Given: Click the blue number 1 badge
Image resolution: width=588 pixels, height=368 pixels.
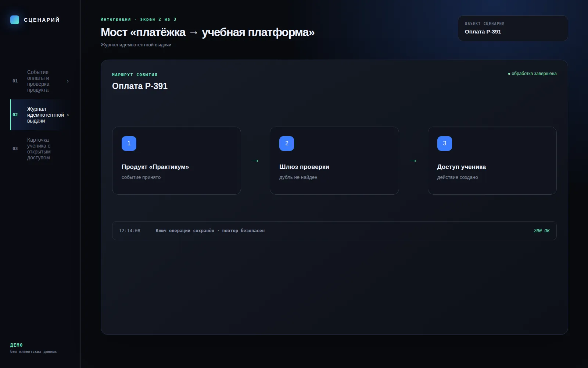Looking at the screenshot, I should click(x=129, y=144).
